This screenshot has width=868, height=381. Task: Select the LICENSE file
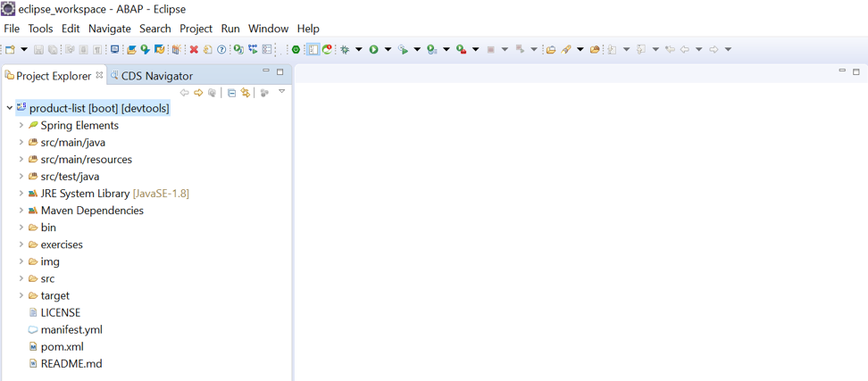tap(61, 312)
